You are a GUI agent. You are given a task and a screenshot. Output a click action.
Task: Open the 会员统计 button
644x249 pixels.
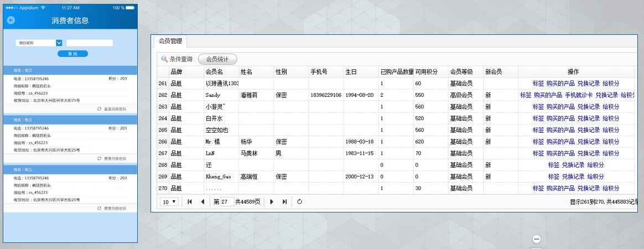coord(217,59)
